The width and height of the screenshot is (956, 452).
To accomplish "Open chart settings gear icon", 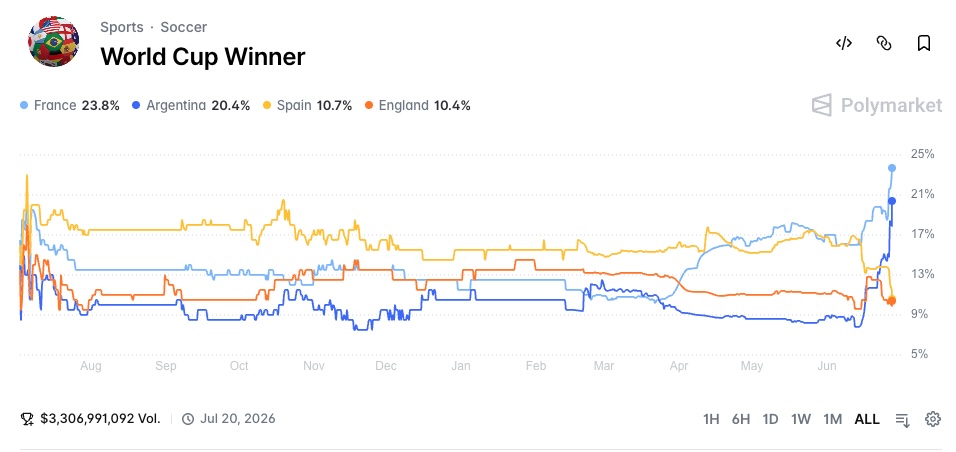I will pyautogui.click(x=933, y=419).
